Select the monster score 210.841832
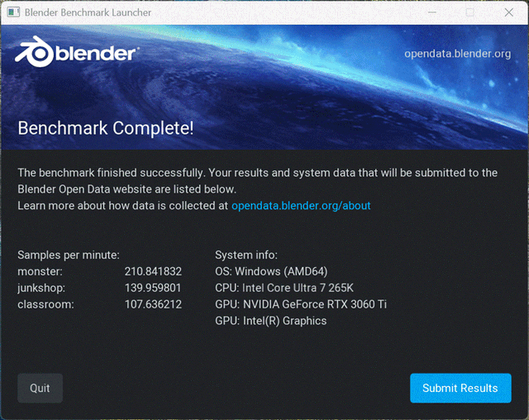 [153, 271]
